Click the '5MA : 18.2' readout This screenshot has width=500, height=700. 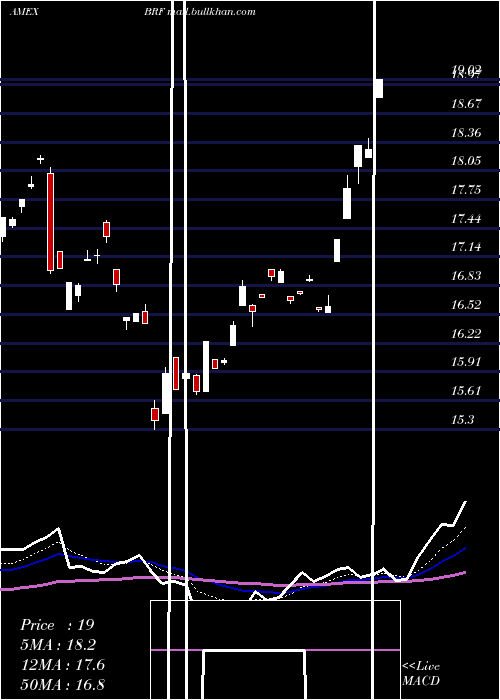point(58,645)
